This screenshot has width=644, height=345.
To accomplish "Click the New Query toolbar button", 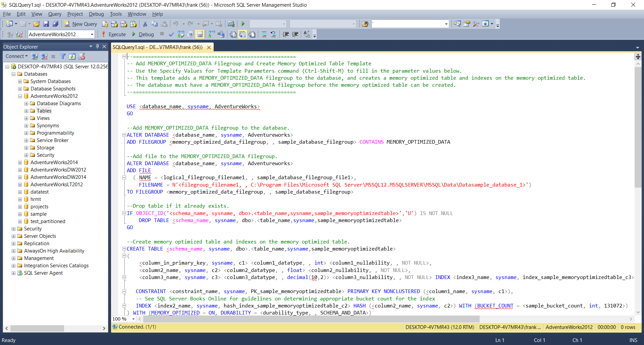I will coord(80,24).
